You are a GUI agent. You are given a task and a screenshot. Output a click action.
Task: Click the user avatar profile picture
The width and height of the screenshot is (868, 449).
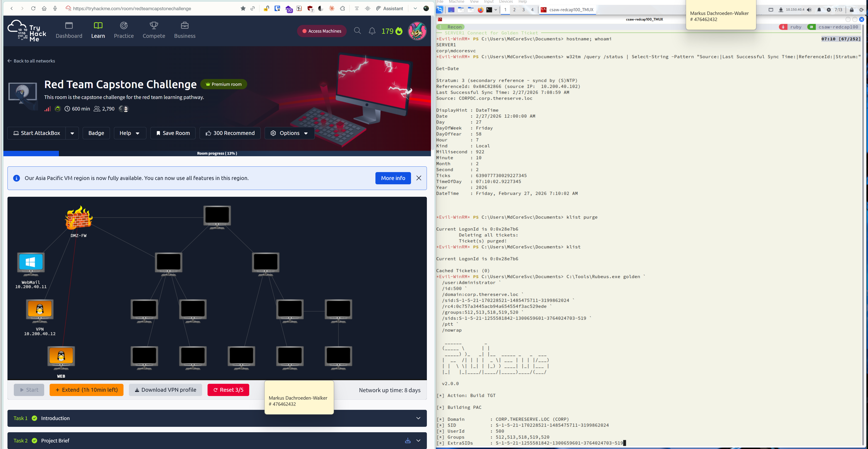click(x=417, y=31)
